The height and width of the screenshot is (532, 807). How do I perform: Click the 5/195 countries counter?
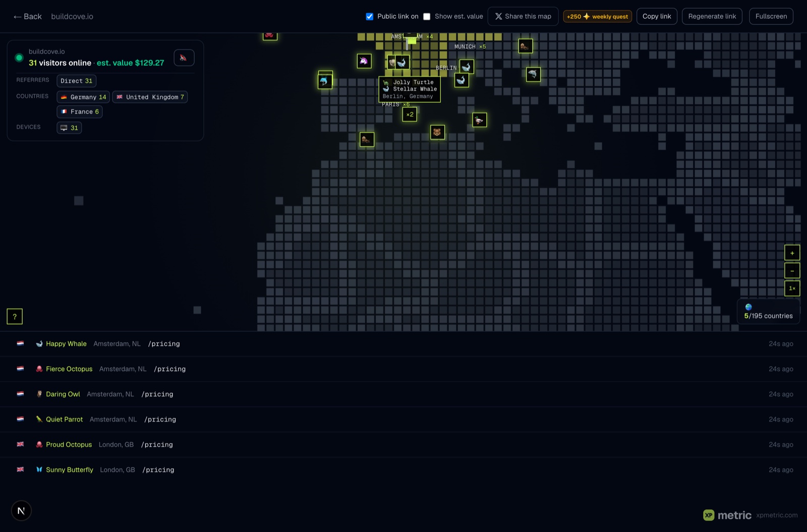point(768,316)
